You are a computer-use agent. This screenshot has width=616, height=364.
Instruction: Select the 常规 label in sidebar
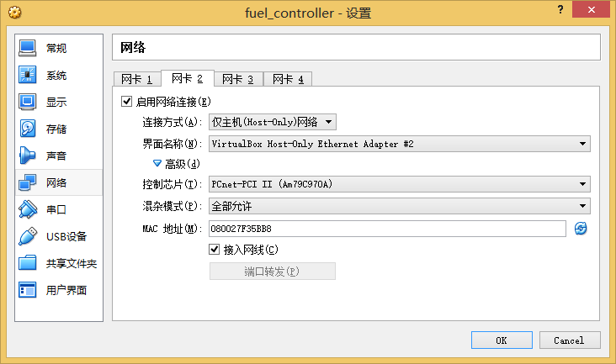pyautogui.click(x=56, y=48)
